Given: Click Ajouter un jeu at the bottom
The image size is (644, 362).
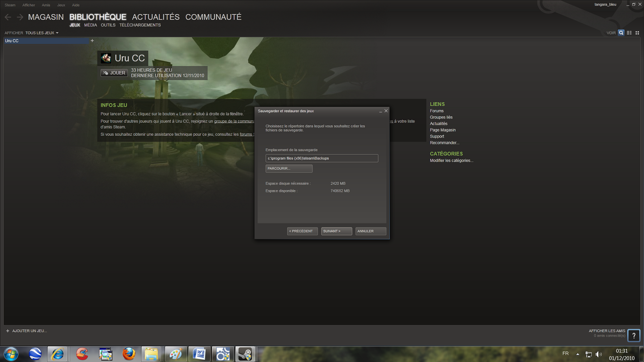Looking at the screenshot, I should (29, 331).
